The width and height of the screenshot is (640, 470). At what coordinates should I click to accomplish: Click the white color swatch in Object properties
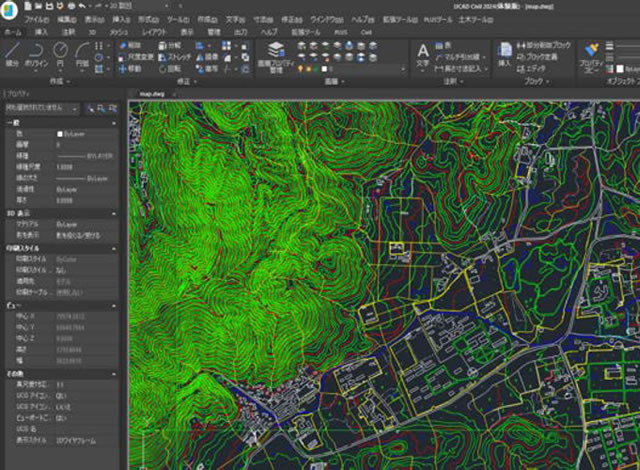(620, 69)
